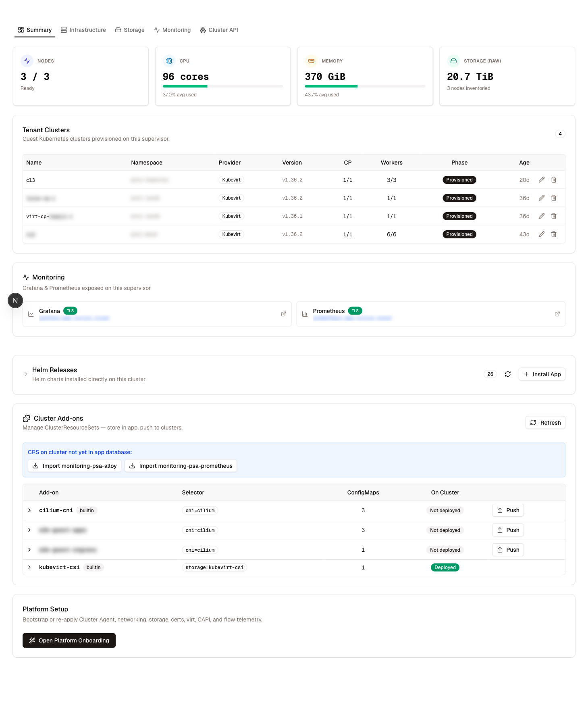Switch to the Summary tab

(35, 30)
